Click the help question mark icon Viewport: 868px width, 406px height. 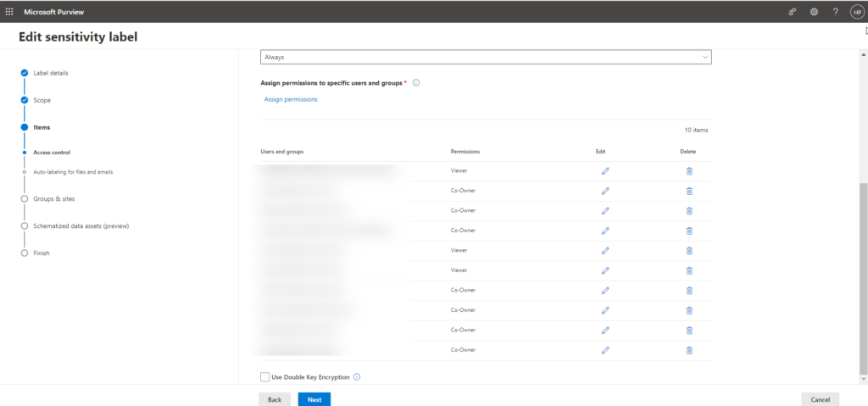(835, 12)
